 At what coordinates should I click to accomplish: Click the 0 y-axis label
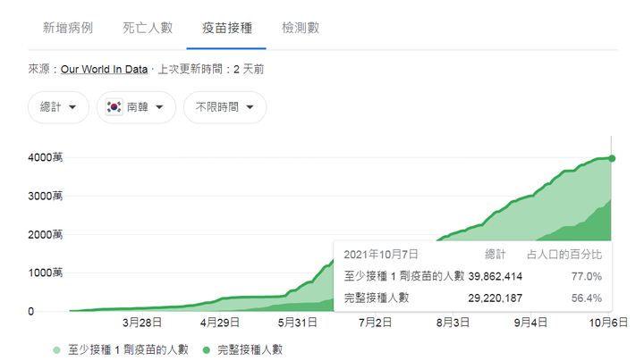[x=30, y=312]
